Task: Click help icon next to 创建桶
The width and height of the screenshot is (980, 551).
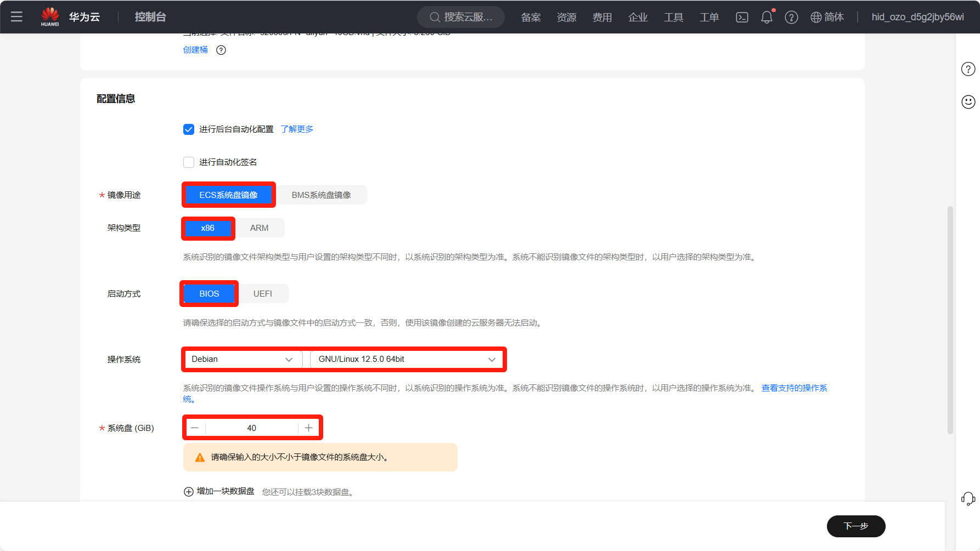Action: (x=221, y=50)
